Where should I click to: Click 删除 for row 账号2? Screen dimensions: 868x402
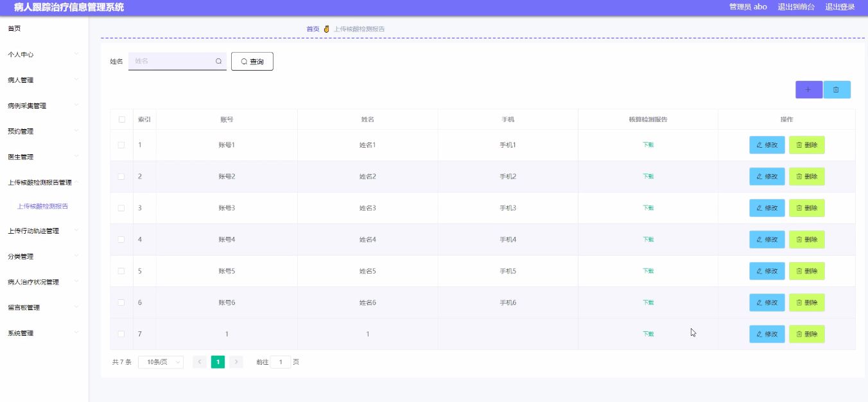(807, 177)
